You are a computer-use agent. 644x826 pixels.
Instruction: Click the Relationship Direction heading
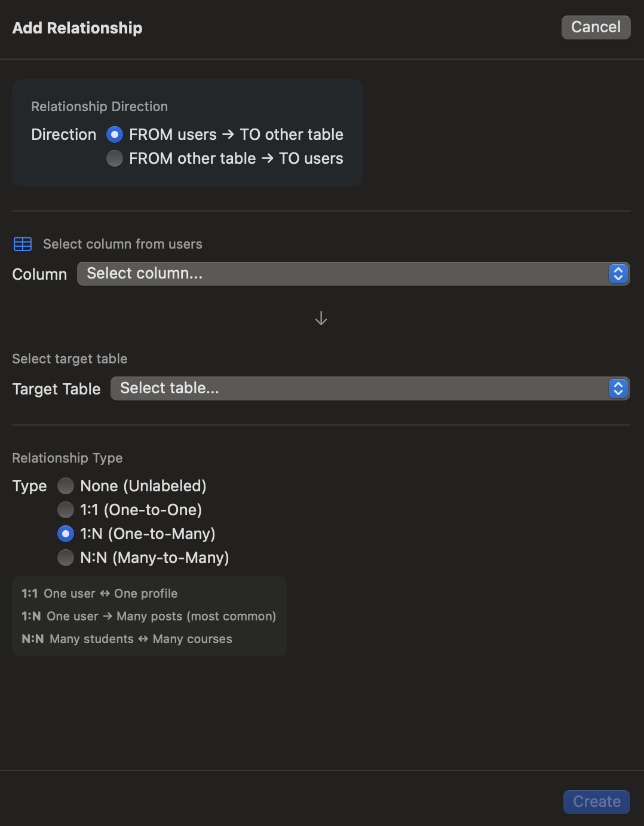(x=99, y=106)
